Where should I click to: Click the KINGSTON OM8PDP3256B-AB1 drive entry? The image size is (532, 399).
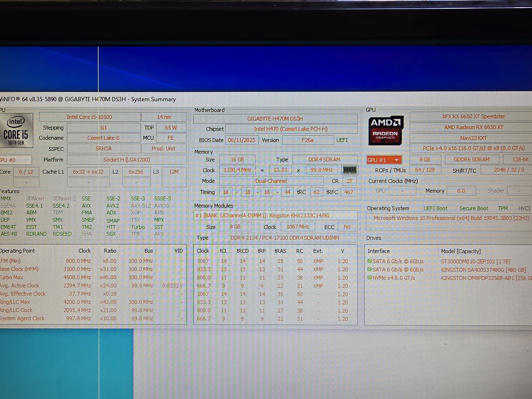point(486,278)
